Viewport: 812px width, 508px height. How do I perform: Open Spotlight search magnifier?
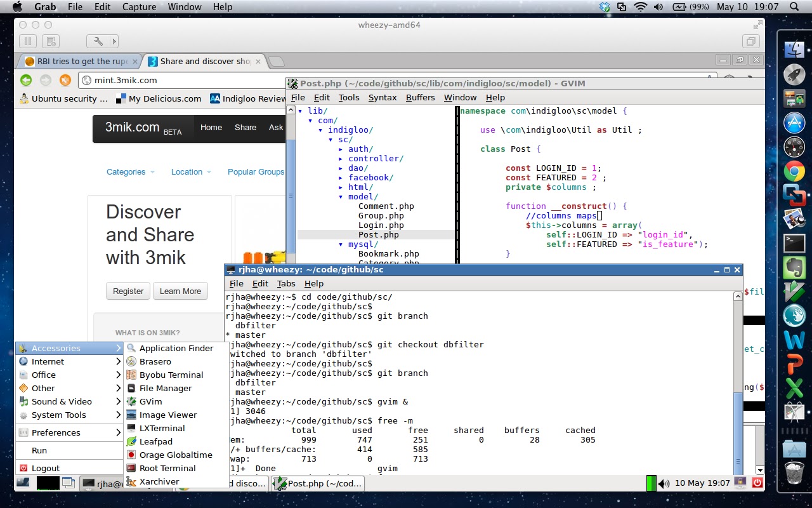794,7
